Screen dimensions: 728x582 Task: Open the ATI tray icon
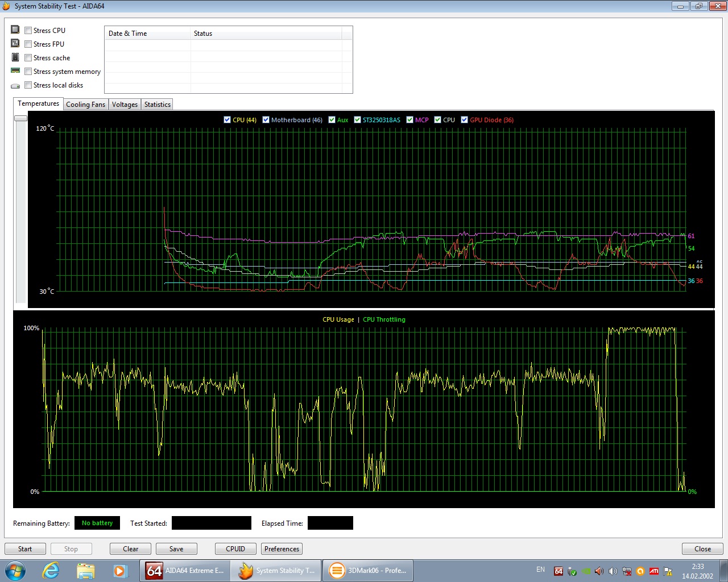click(654, 571)
